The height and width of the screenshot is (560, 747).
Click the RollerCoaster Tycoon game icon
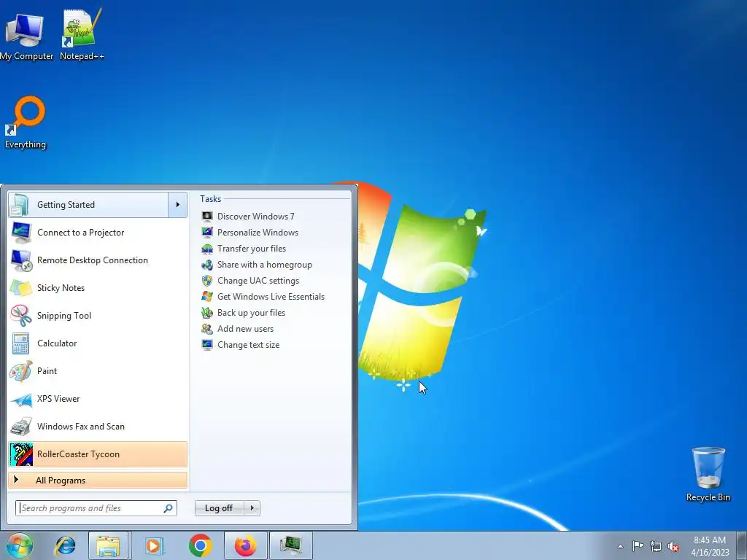(21, 454)
